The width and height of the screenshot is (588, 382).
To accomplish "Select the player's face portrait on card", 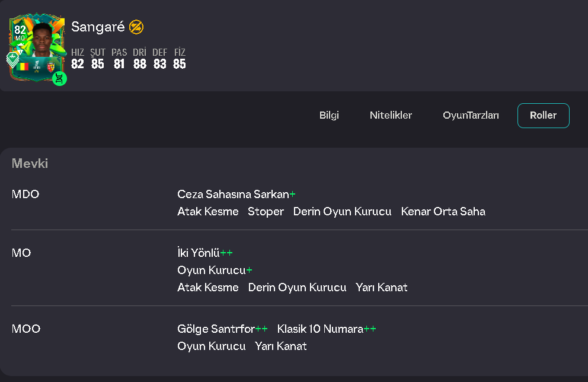I will click(x=42, y=40).
